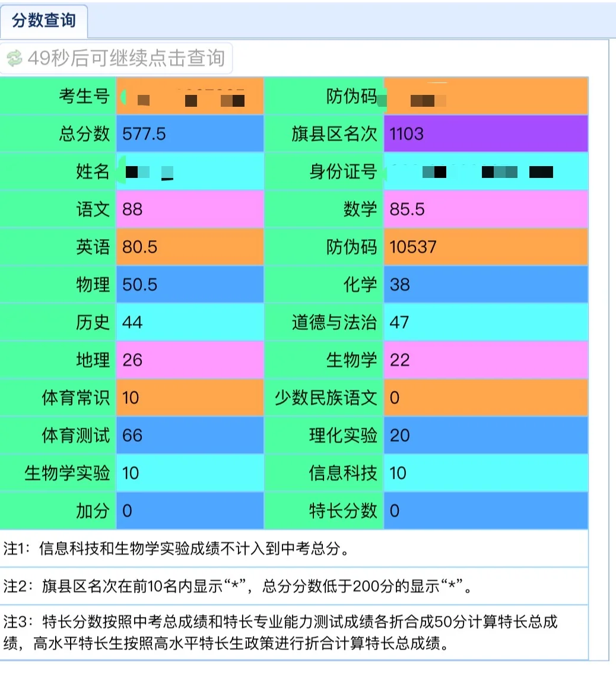Click the 体育测试 label
The image size is (616, 681).
[x=75, y=435]
